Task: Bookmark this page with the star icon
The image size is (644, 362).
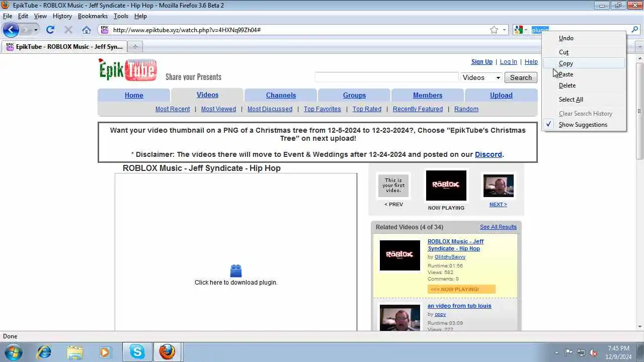Action: point(494,30)
